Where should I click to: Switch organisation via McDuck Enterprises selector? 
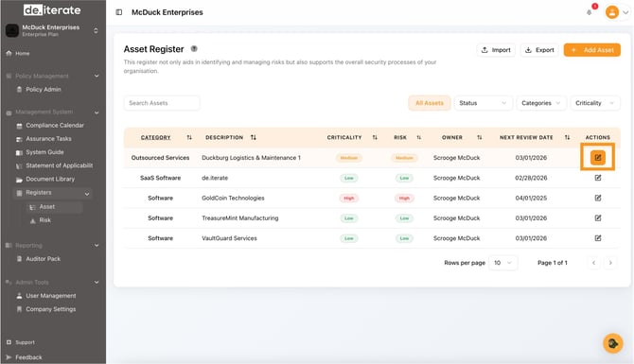pyautogui.click(x=52, y=30)
